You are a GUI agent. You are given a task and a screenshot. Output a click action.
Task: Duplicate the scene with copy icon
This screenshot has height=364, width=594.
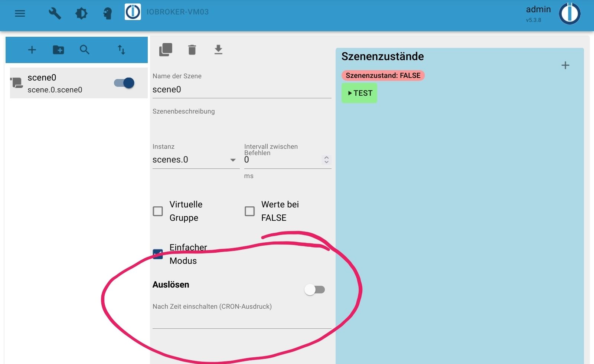[166, 50]
